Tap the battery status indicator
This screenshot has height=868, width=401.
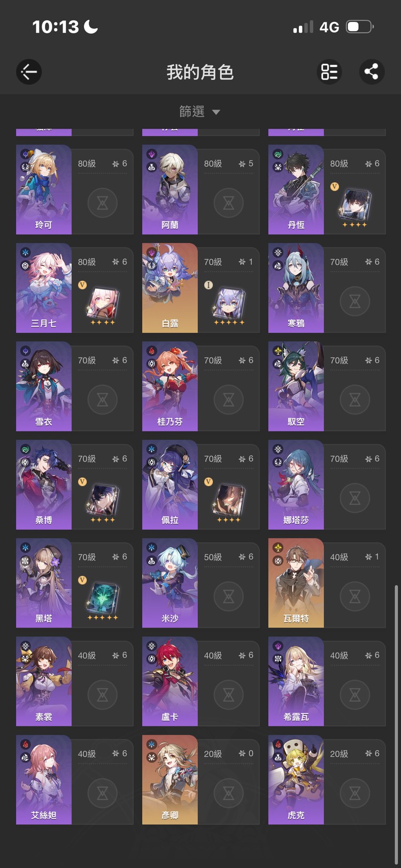(x=360, y=27)
